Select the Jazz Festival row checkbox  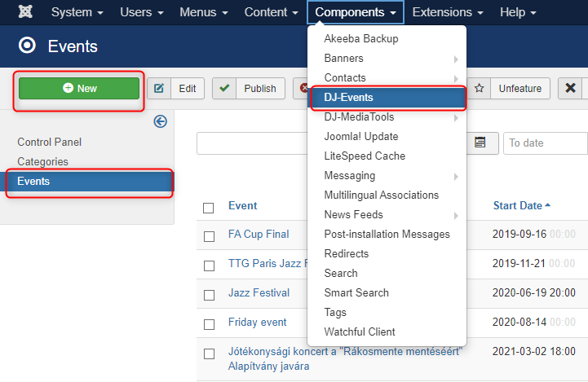(209, 295)
